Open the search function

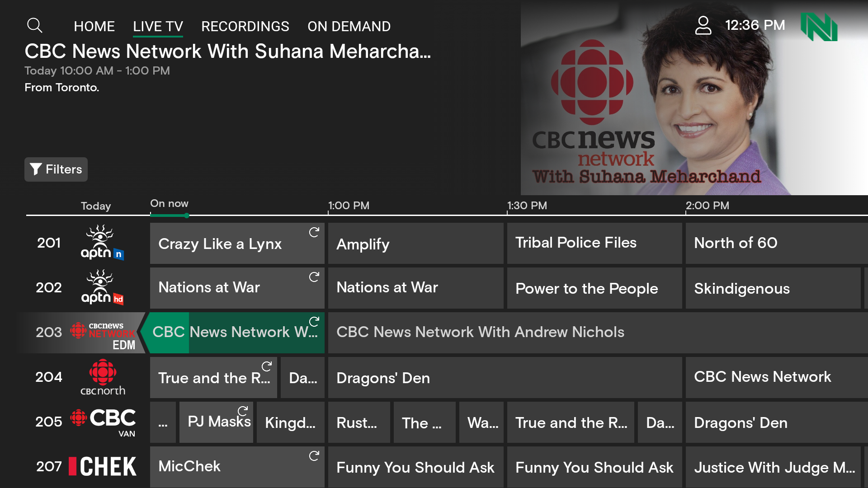[35, 26]
